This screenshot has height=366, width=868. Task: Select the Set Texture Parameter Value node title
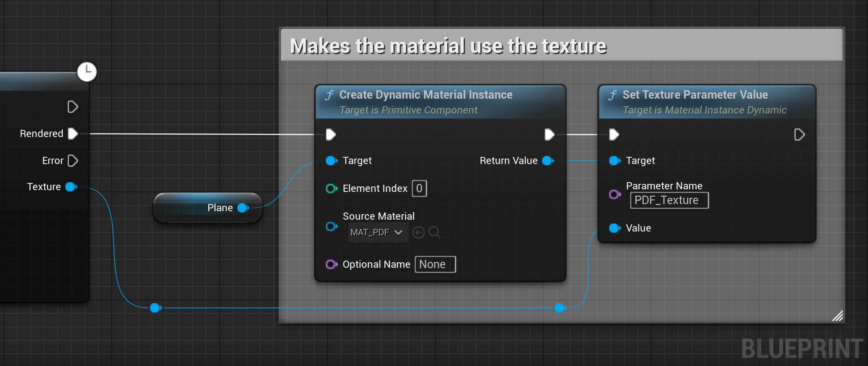point(695,95)
